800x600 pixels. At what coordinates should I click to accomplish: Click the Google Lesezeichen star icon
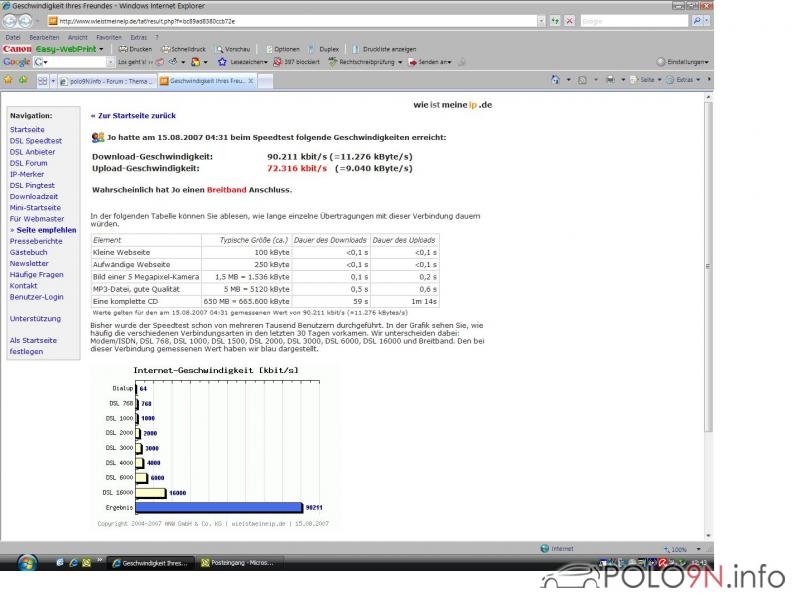pyautogui.click(x=222, y=62)
